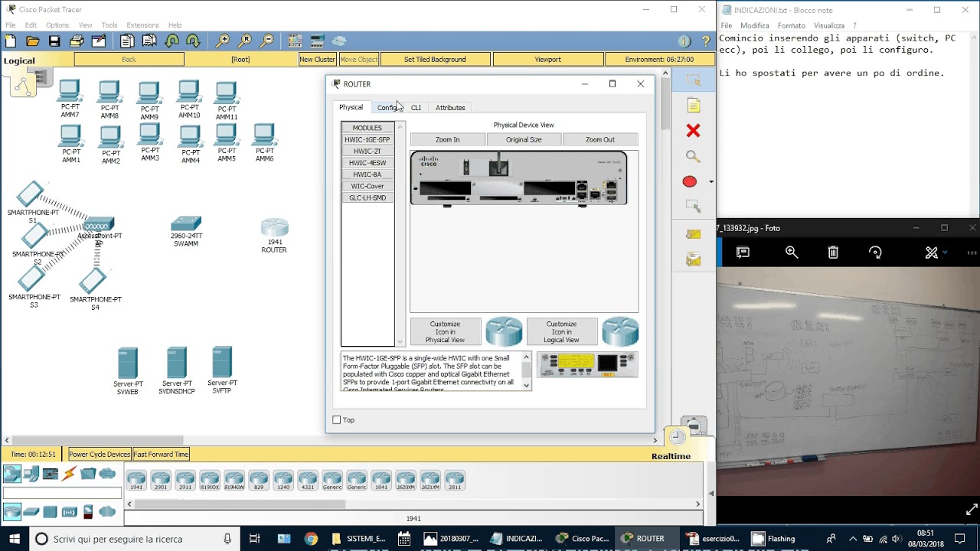The width and height of the screenshot is (980, 551).
Task: Click the Fast Forward Time button
Action: 162,455
